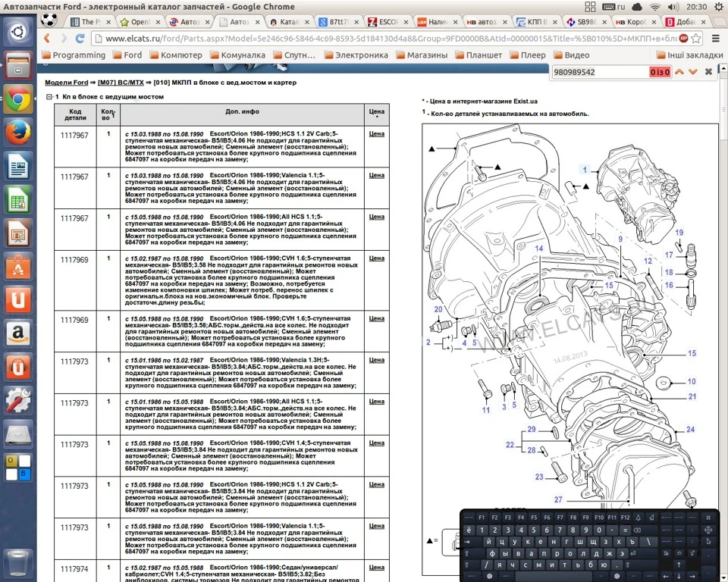Click the elcats.ru address bar
728x582 pixels.
[391, 39]
